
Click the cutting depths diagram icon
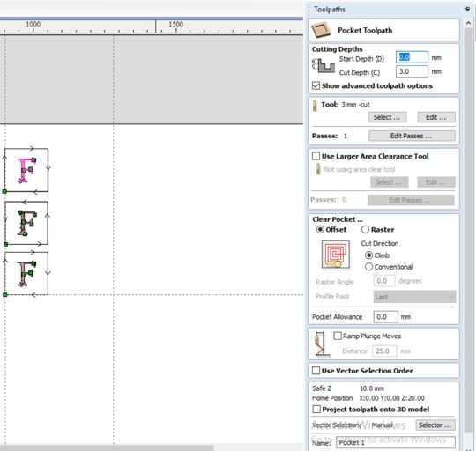pos(324,66)
